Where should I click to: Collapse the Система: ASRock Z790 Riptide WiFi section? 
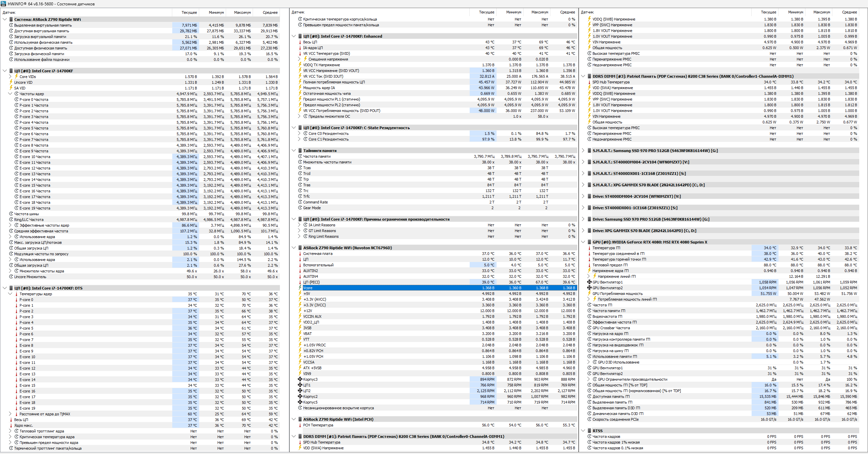point(4,20)
